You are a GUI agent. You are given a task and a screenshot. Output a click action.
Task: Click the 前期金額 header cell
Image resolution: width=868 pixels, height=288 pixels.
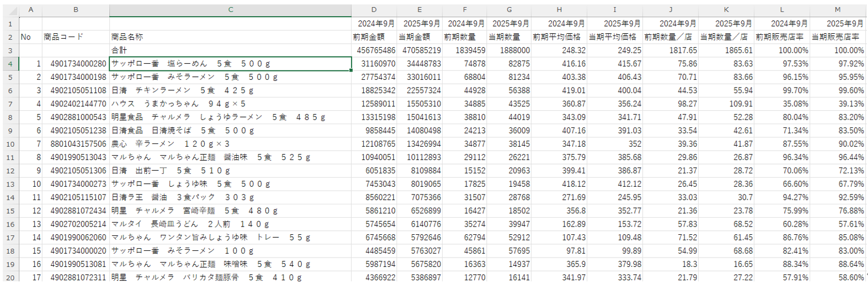374,37
